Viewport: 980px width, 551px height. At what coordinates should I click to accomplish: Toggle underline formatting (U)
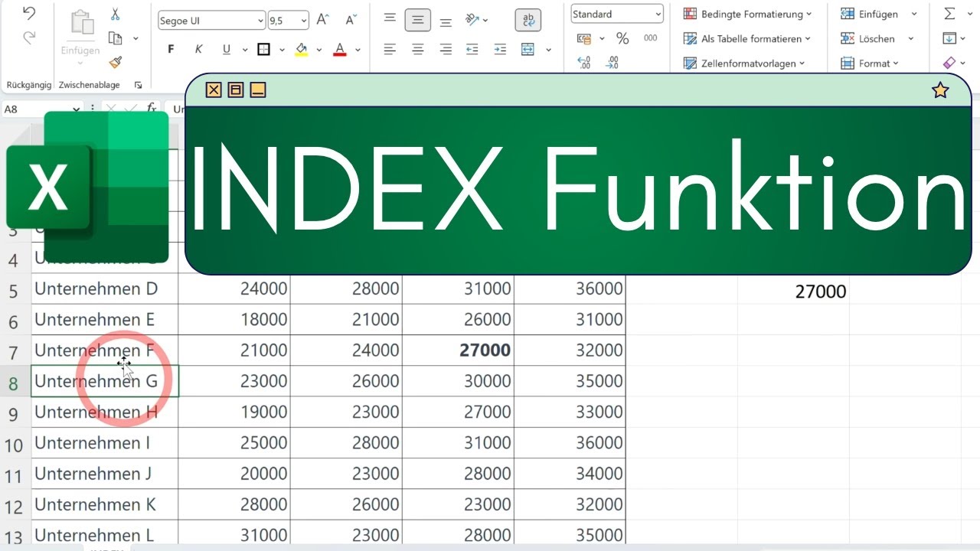click(226, 50)
